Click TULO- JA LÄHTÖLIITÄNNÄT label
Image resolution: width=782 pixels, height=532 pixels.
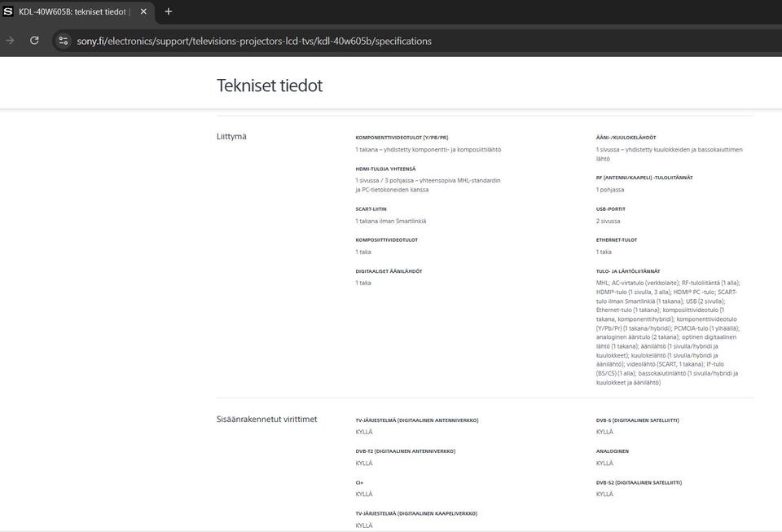tap(628, 271)
